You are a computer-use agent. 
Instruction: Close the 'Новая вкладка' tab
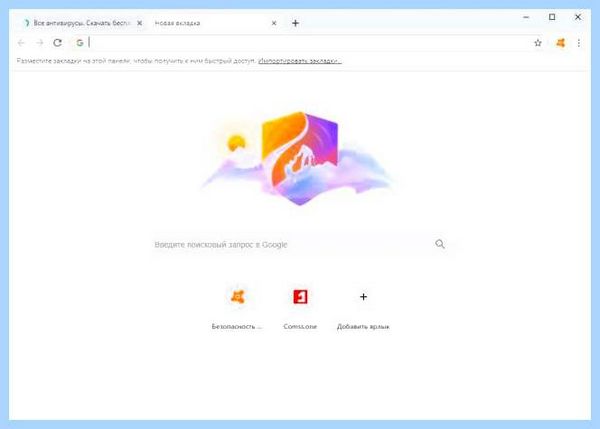point(274,23)
